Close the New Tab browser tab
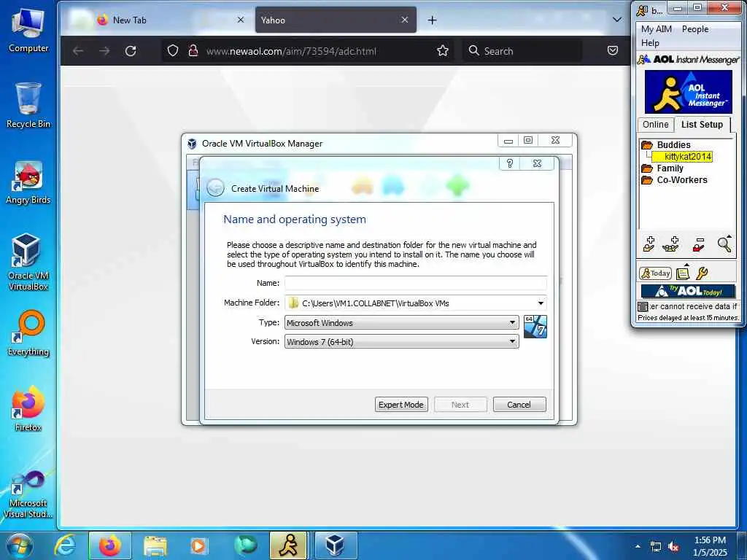747x560 pixels. coord(241,20)
